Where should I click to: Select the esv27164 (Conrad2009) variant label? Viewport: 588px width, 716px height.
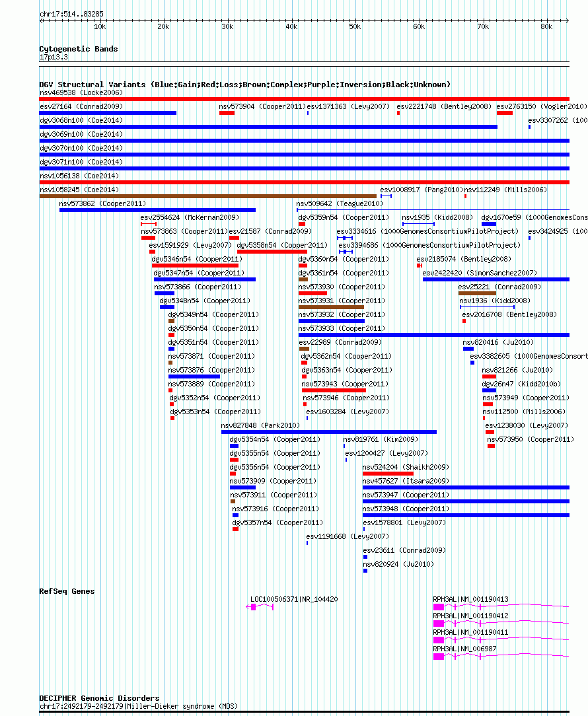pos(81,106)
